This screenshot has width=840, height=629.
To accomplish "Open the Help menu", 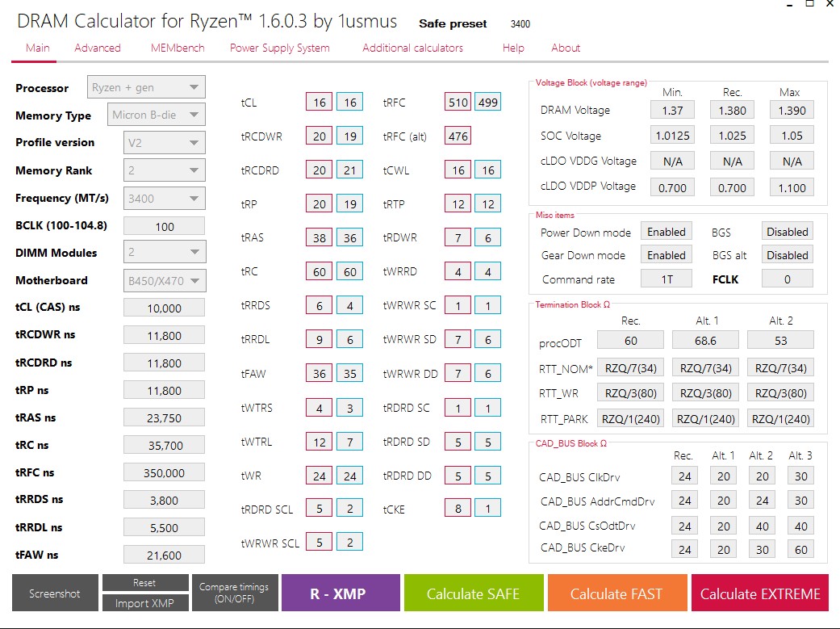I will [x=513, y=48].
